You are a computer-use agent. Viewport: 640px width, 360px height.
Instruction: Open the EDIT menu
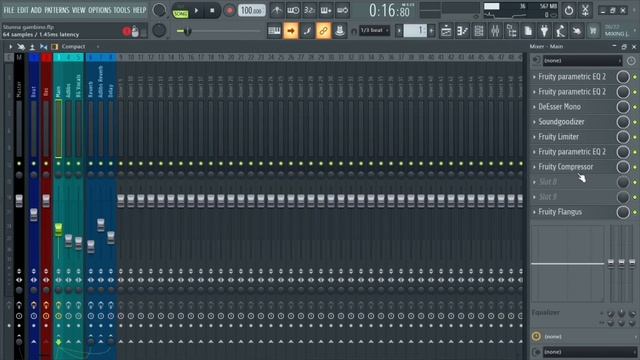[x=23, y=10]
